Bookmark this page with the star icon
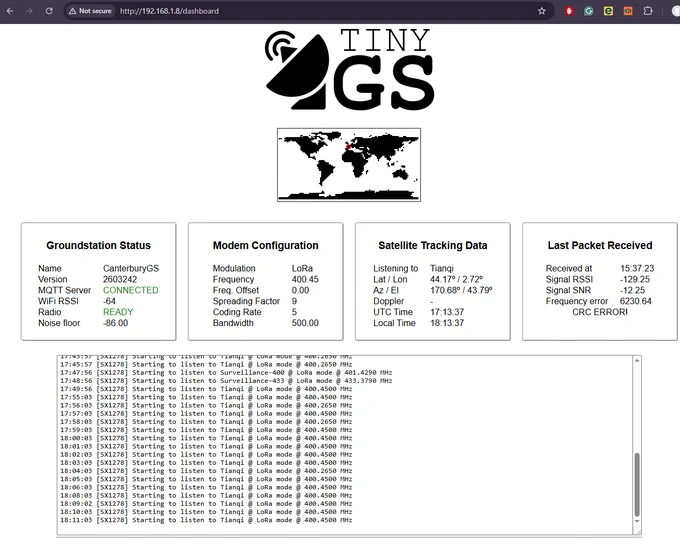The height and width of the screenshot is (538, 680). tap(542, 11)
